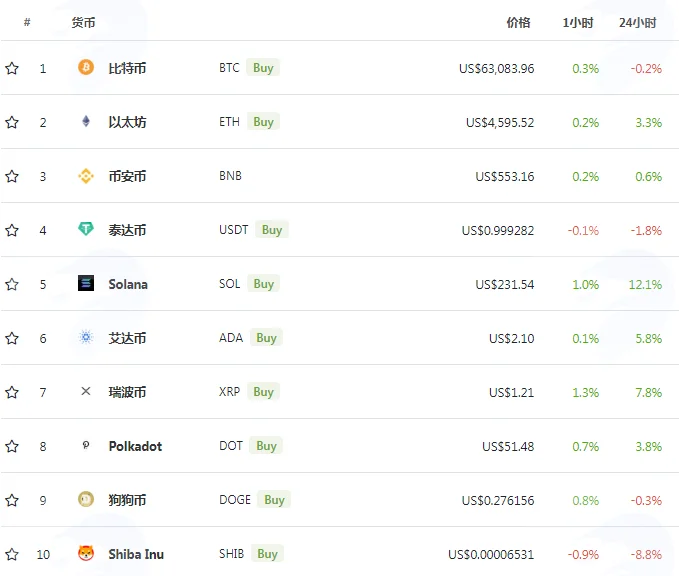The image size is (679, 576).
Task: Toggle favorite star for 比特币 row
Action: tap(12, 68)
